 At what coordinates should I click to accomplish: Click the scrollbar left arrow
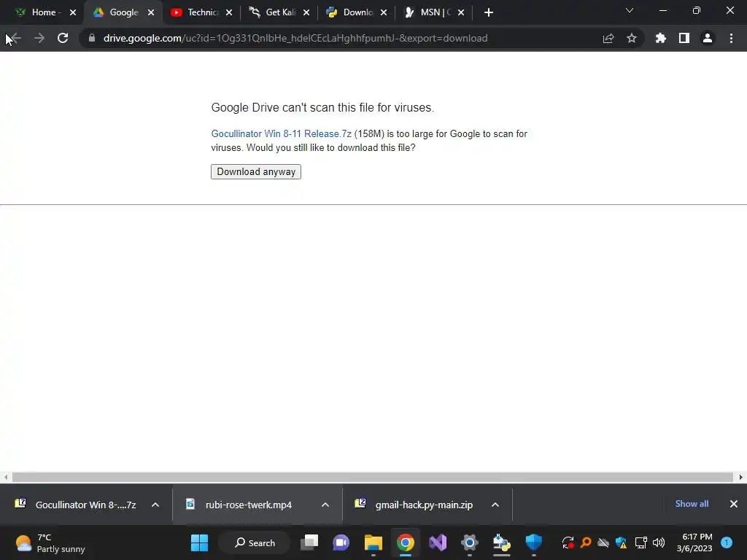[x=6, y=477]
